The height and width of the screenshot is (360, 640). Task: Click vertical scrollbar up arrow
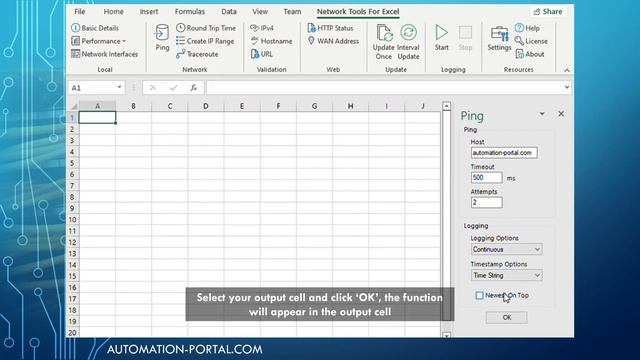(x=447, y=106)
